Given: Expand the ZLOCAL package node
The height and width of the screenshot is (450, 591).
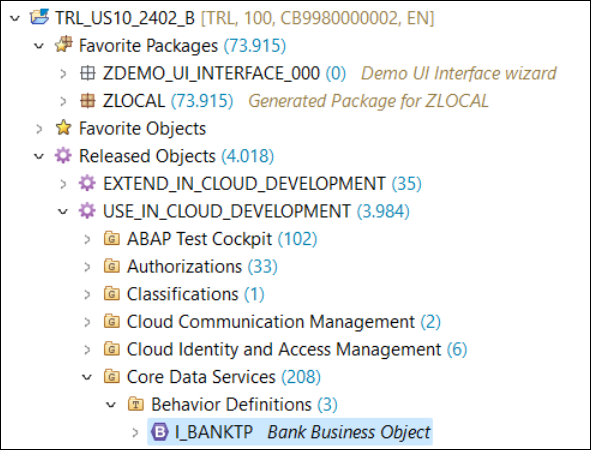Looking at the screenshot, I should [x=63, y=101].
